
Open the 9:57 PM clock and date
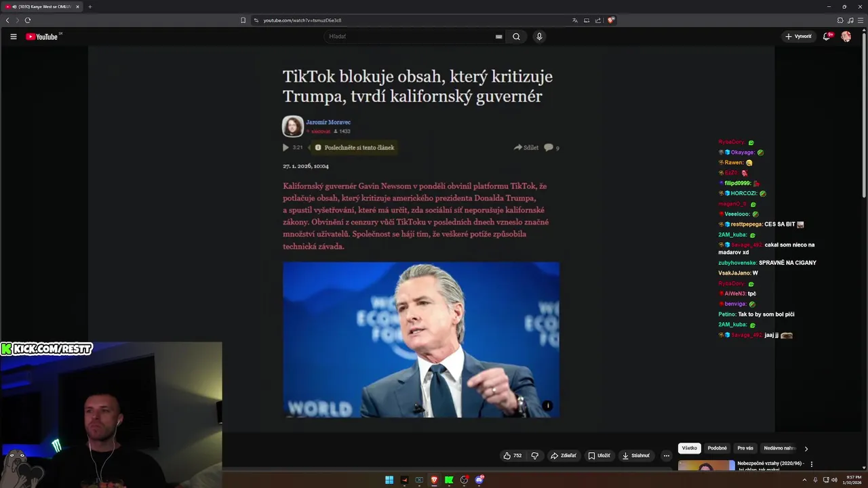pyautogui.click(x=852, y=480)
